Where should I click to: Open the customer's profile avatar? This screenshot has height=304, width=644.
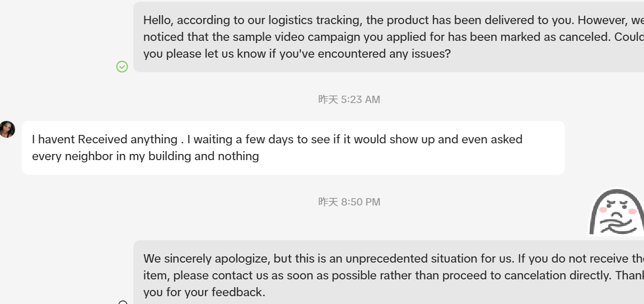pos(7,129)
